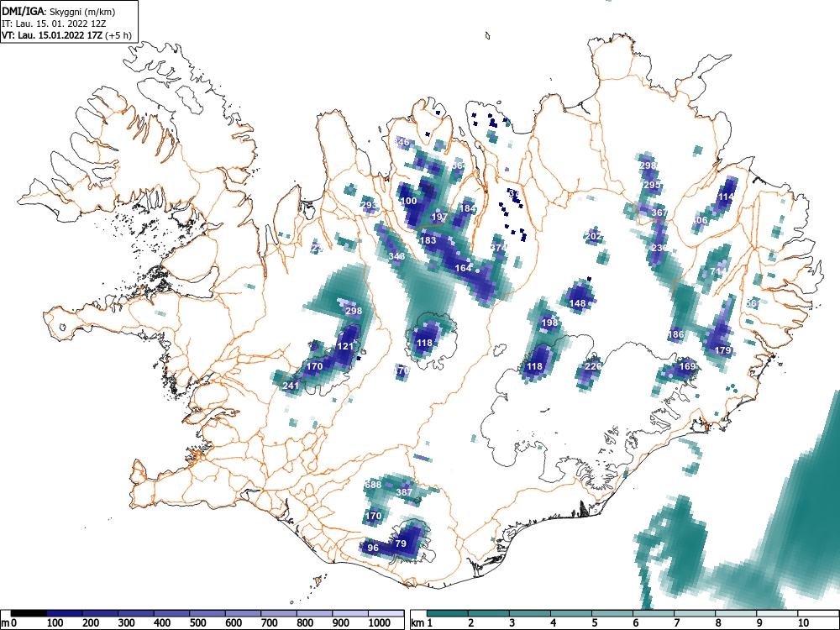Click the visibility value '169' on the map
The width and height of the screenshot is (840, 630).
(x=687, y=366)
